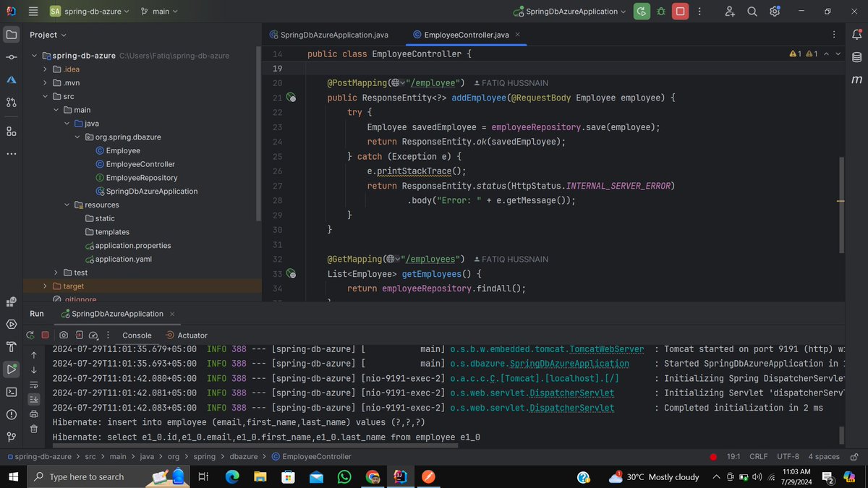Open Notifications bell panel
The height and width of the screenshot is (488, 868).
click(x=856, y=35)
